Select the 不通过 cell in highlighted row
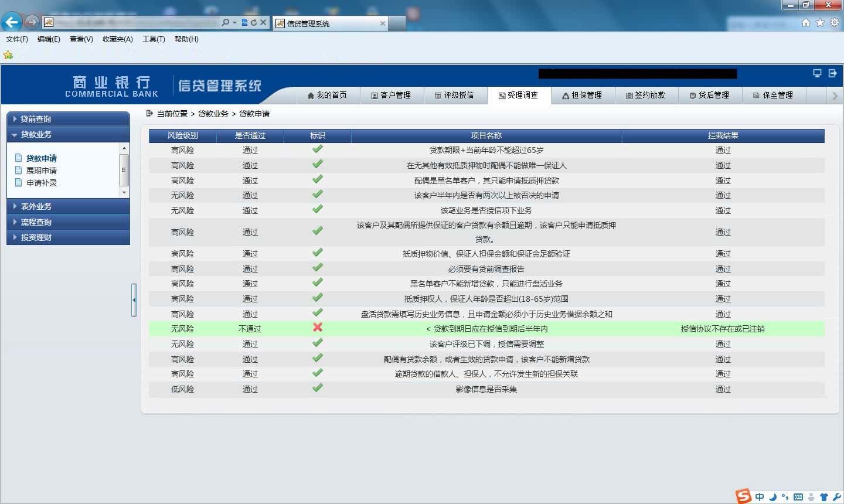This screenshot has height=504, width=844. (x=250, y=329)
